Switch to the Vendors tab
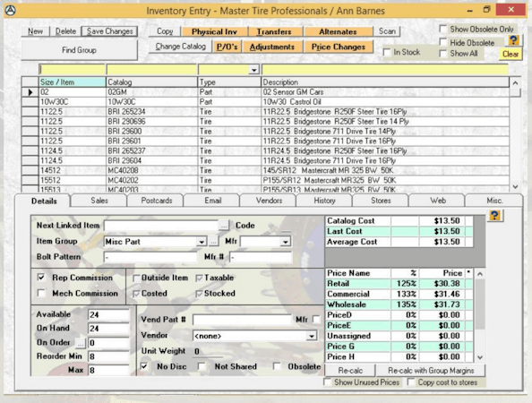This screenshot has width=532, height=403. point(269,201)
